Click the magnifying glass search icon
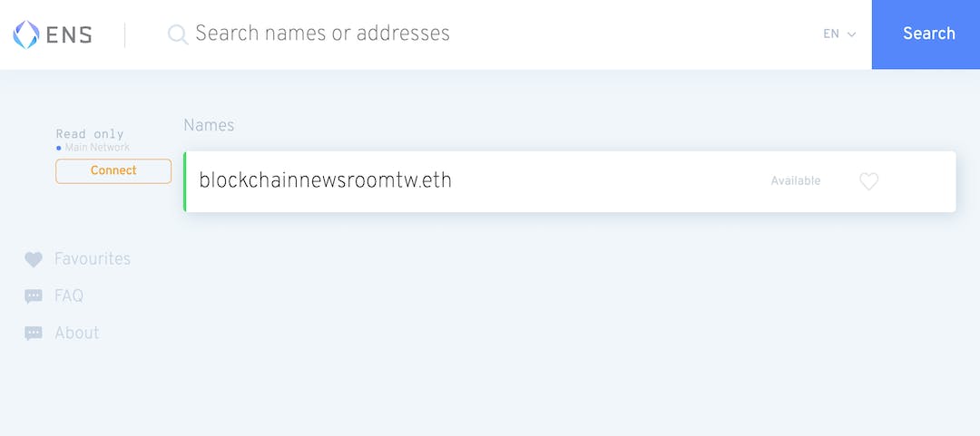This screenshot has height=436, width=980. coord(178,34)
